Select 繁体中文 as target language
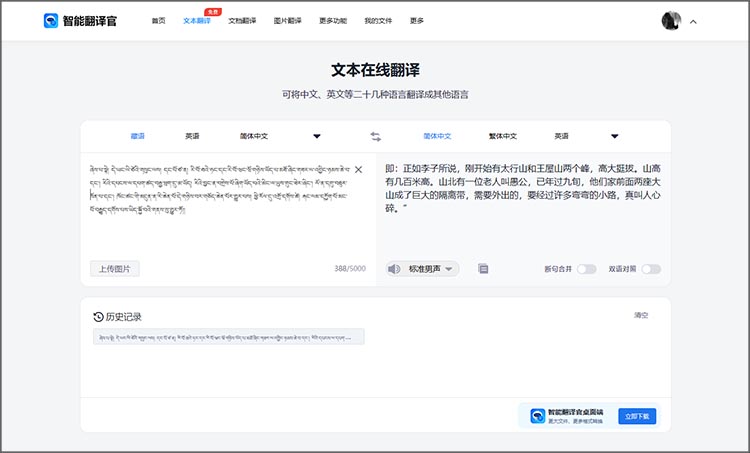This screenshot has height=453, width=750. pyautogui.click(x=503, y=136)
